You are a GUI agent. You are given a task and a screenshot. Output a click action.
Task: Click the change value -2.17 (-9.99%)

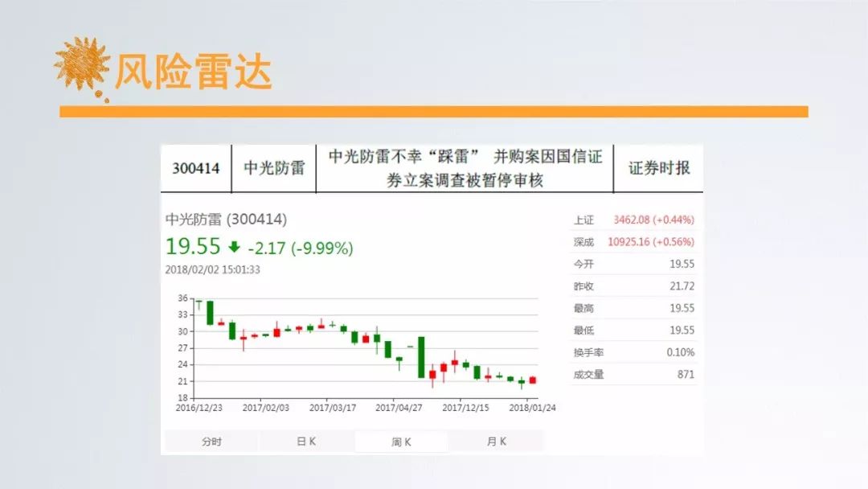(300, 248)
